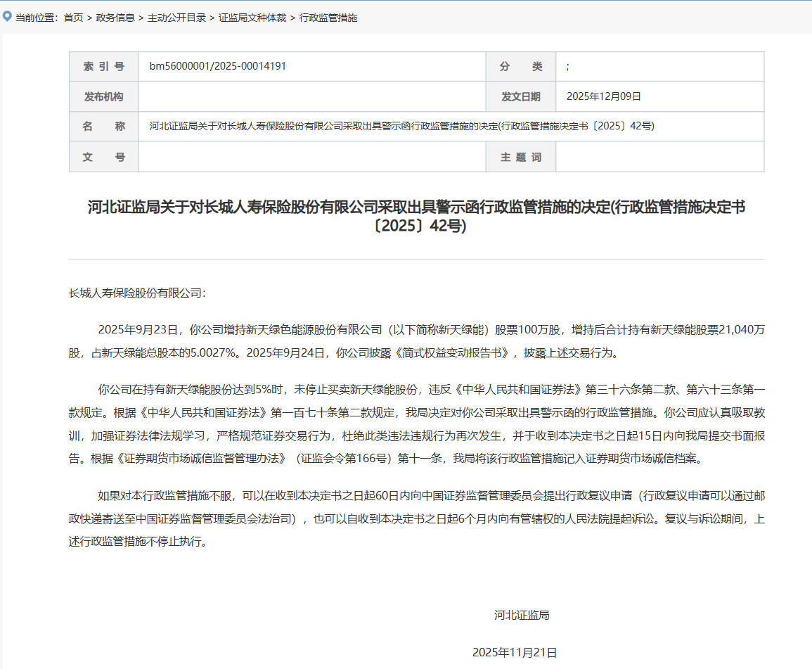
Task: Click the 发文日期 header cell
Action: coord(520,96)
